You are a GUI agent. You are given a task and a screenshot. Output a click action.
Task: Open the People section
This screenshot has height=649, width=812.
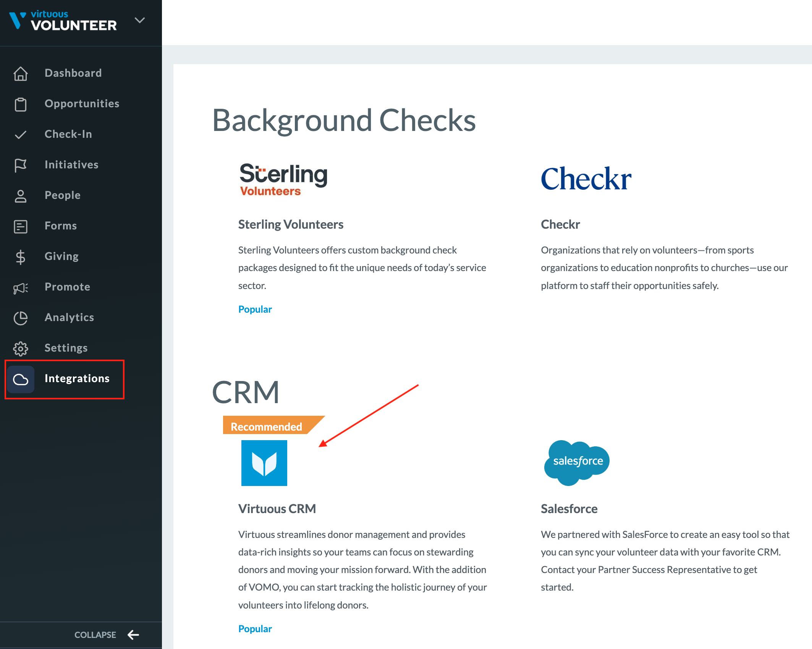coord(62,195)
